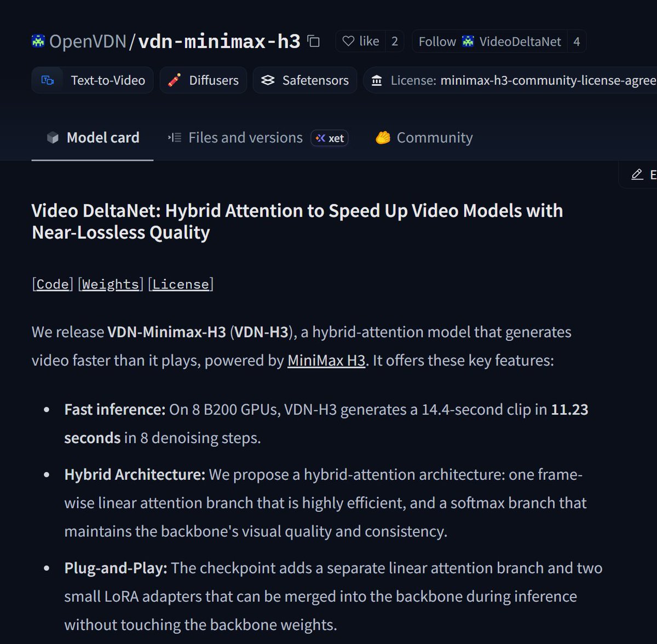Open follower count showing 4
This screenshot has height=644, width=657.
(577, 42)
